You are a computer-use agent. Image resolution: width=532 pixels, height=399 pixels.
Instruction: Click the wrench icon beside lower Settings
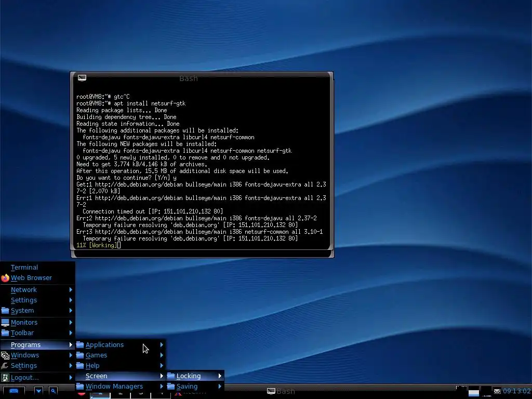coord(5,366)
